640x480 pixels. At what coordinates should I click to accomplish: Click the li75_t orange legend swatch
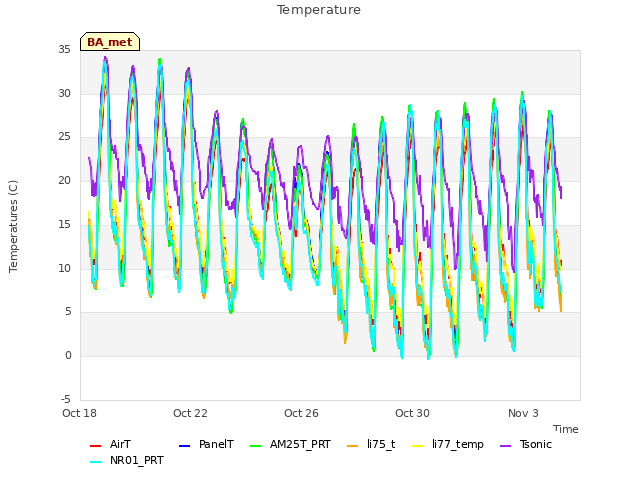[353, 446]
